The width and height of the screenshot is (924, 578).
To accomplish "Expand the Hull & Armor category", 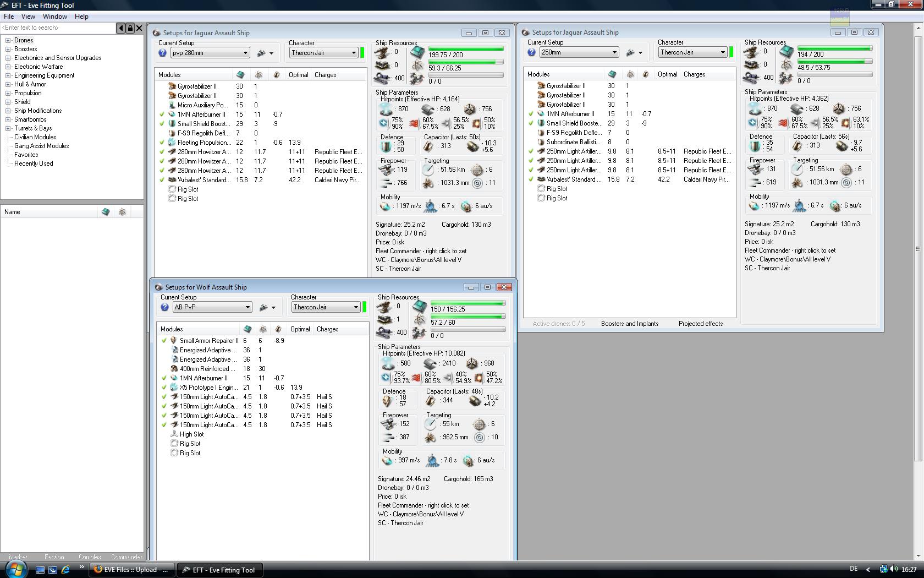I will coord(8,84).
